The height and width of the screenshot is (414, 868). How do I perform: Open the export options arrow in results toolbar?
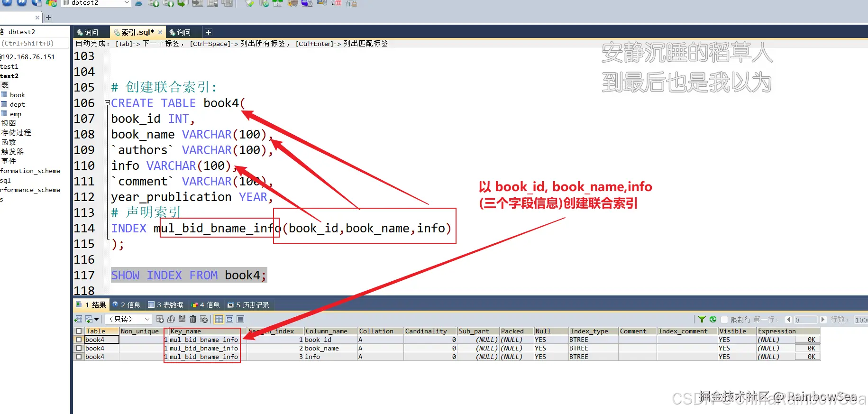(96, 319)
